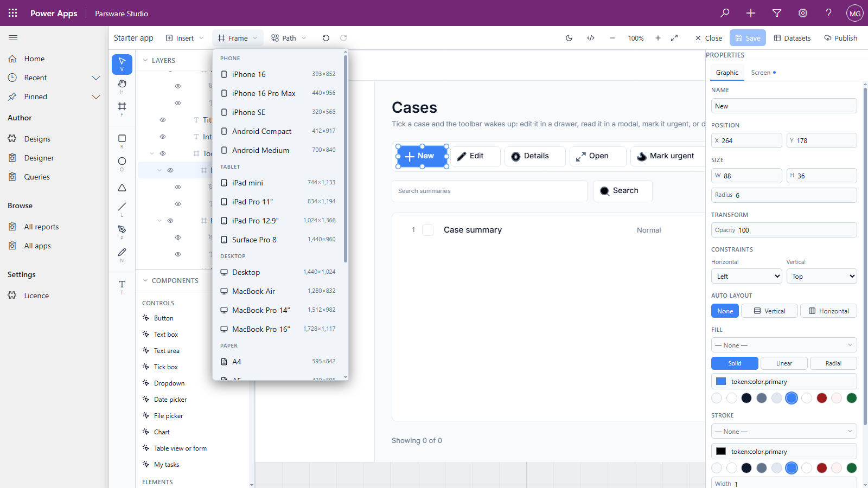Choose iPhone 16 Pro Max frame preset
Viewport: 868px width, 488px height.
pos(279,93)
